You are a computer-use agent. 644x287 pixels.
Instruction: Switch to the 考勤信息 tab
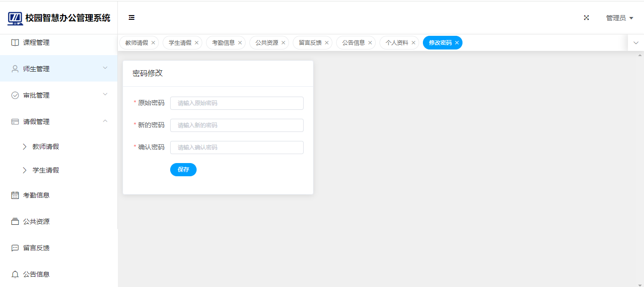223,43
